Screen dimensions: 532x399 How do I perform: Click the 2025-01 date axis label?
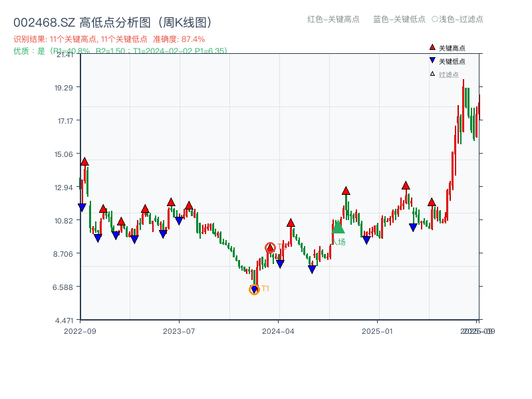[x=377, y=331]
